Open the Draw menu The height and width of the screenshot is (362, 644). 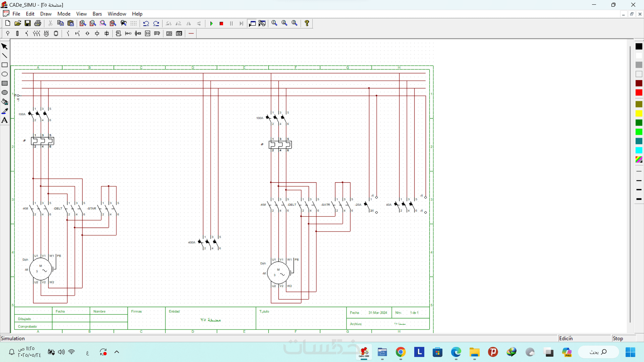pos(46,14)
